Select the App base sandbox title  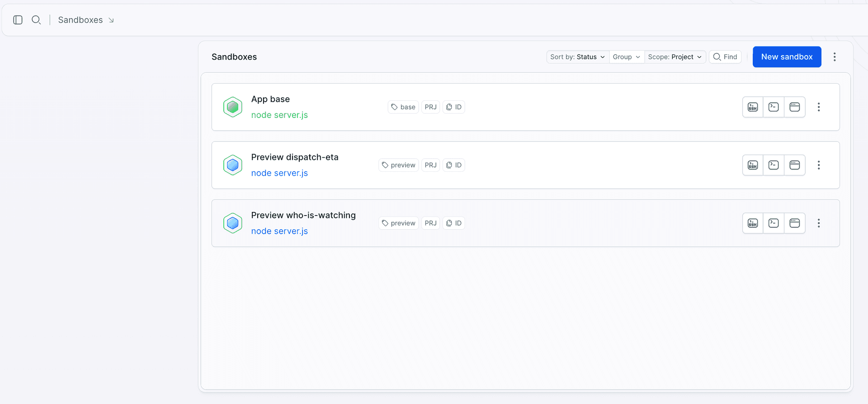(270, 99)
